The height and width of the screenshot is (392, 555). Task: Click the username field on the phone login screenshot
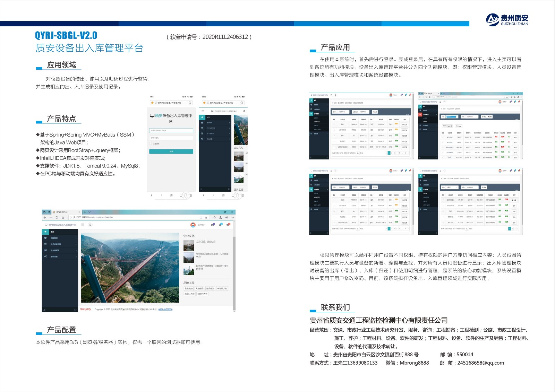coord(171,131)
